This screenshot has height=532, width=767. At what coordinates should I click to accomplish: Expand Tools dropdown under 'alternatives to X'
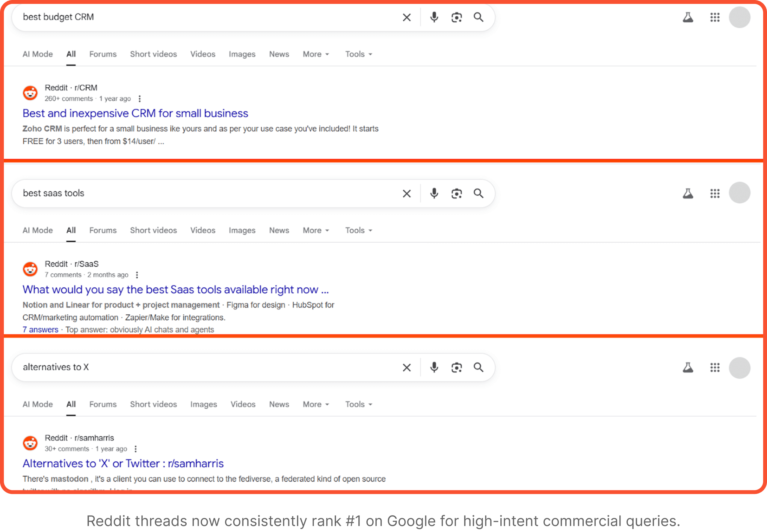pyautogui.click(x=359, y=404)
